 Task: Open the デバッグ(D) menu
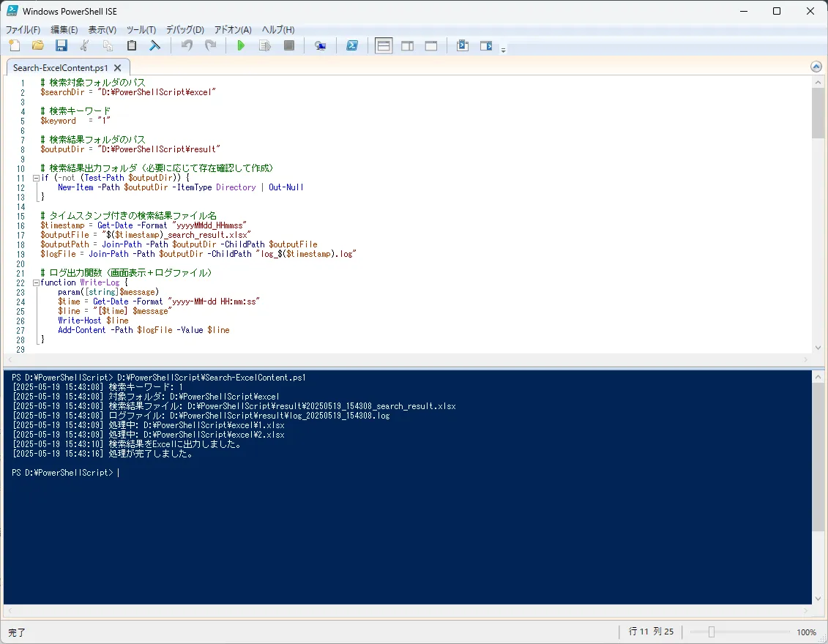pos(184,29)
